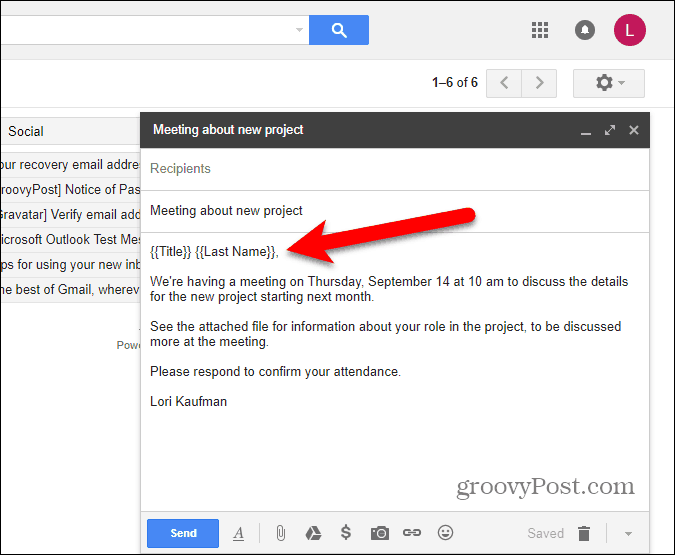Insert emoji with the smiley icon
This screenshot has width=675, height=555.
coord(445,533)
